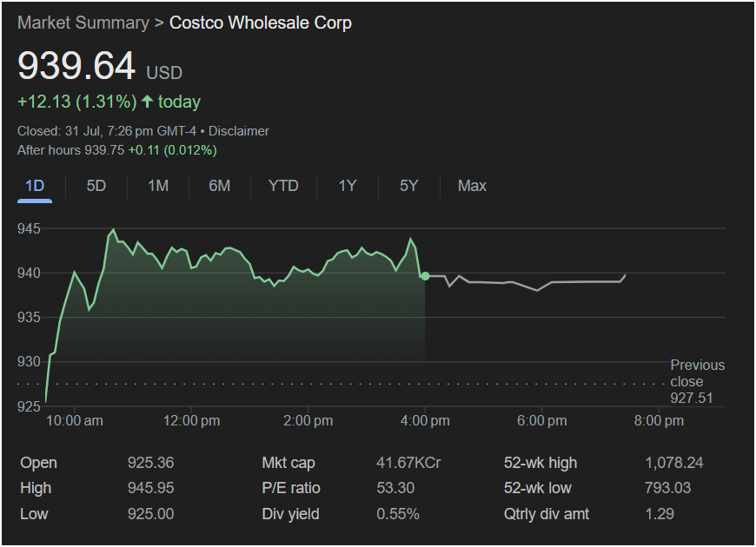Select the 1D time range tab
This screenshot has height=547, width=756.
35,186
